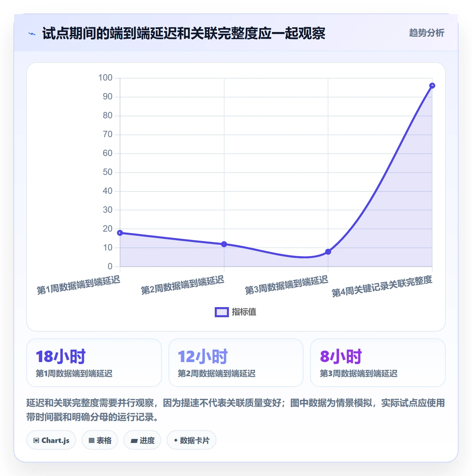Viewport: 472px width, 476px height.
Task: Click the 表格 tag chip
Action: 100,440
